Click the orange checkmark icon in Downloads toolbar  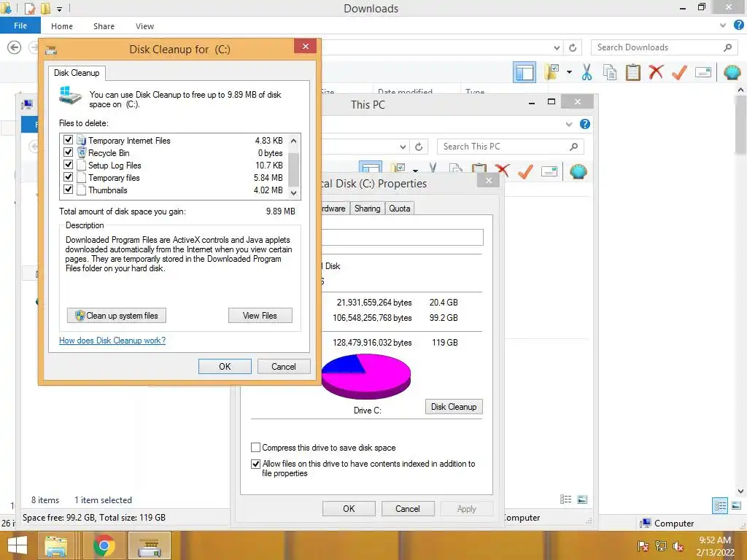tap(679, 72)
